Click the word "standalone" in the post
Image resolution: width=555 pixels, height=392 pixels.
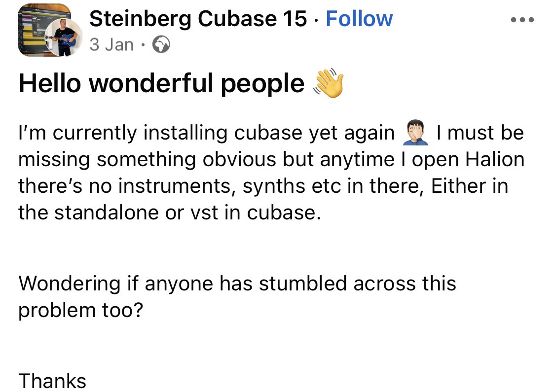coord(104,212)
